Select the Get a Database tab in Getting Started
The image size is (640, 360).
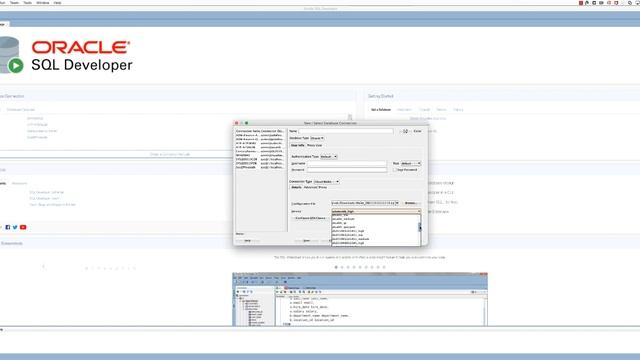pos(381,110)
